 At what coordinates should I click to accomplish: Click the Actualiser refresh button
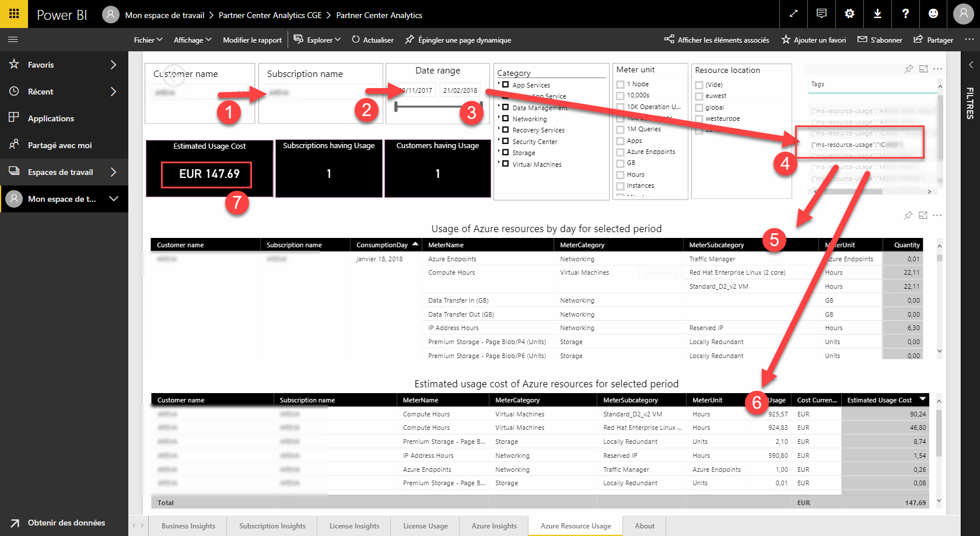372,40
